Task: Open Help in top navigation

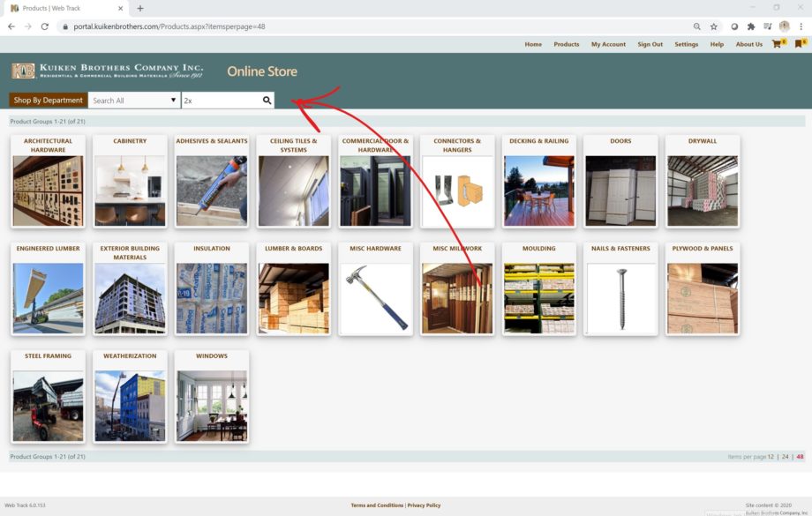Action: coord(717,44)
